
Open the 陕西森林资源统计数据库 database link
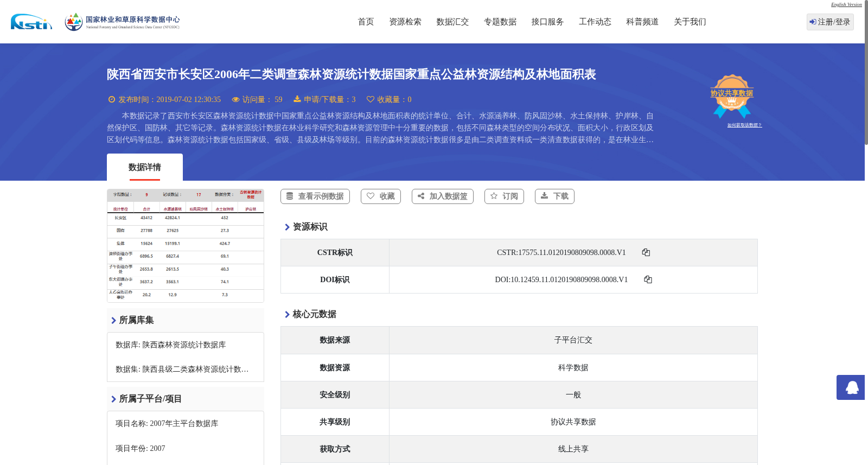point(184,345)
